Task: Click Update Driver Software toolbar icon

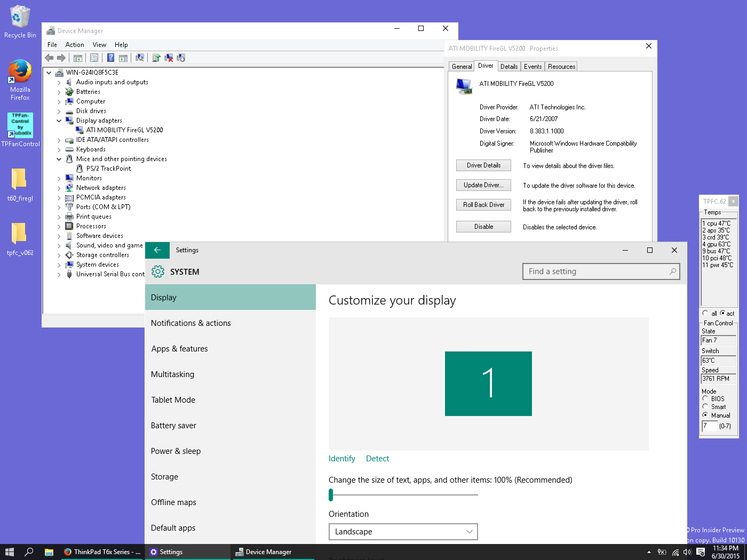Action: [x=156, y=58]
